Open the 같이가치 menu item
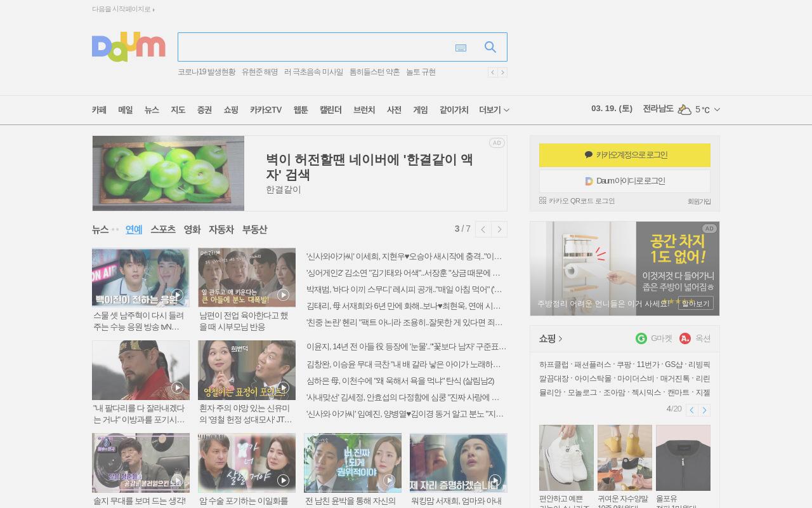 pos(454,110)
